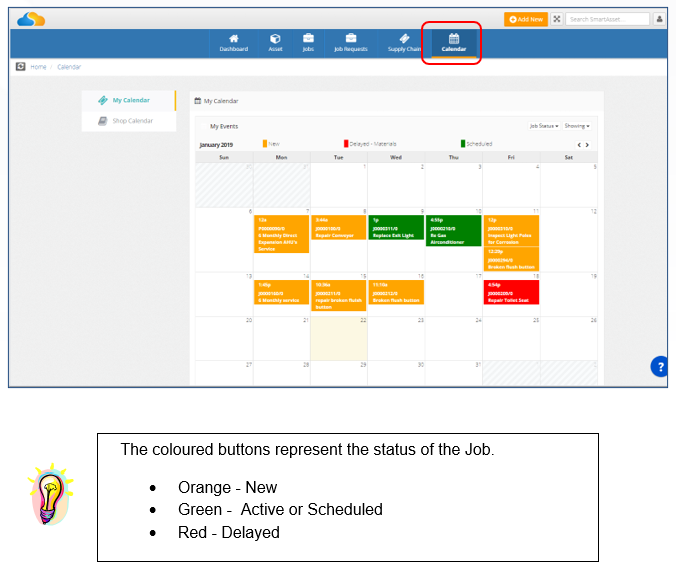The image size is (676, 565).
Task: Open the Repair Conveyor job event
Action: coord(338,228)
